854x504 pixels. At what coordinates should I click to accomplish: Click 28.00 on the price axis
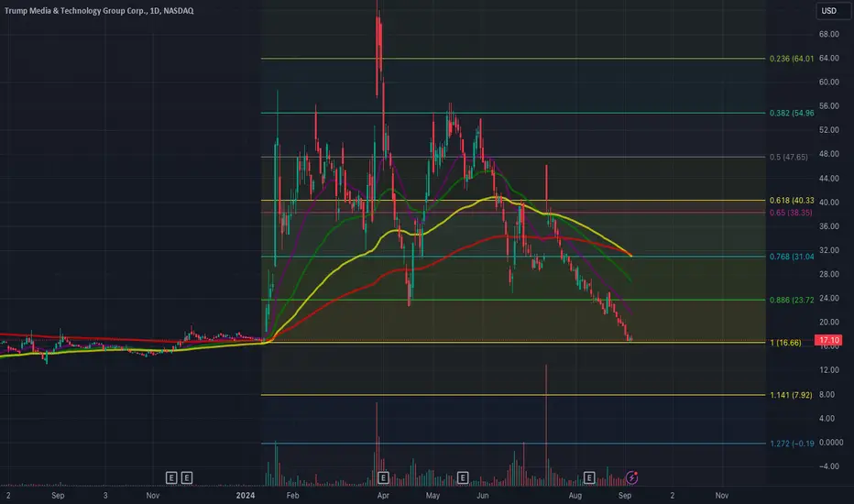828,274
